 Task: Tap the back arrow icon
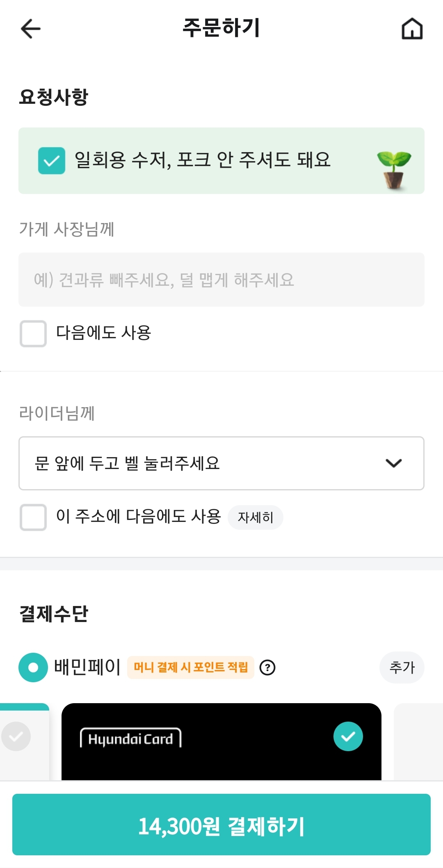tap(31, 29)
